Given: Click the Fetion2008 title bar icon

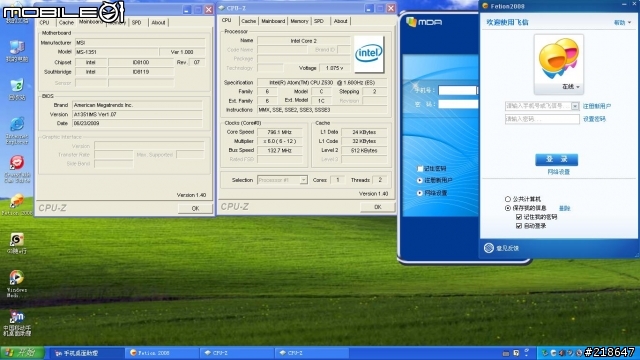Looking at the screenshot, I should (x=485, y=6).
